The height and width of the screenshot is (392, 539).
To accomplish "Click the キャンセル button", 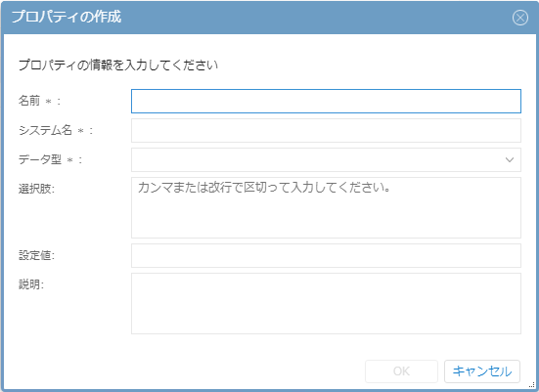I will point(482,371).
